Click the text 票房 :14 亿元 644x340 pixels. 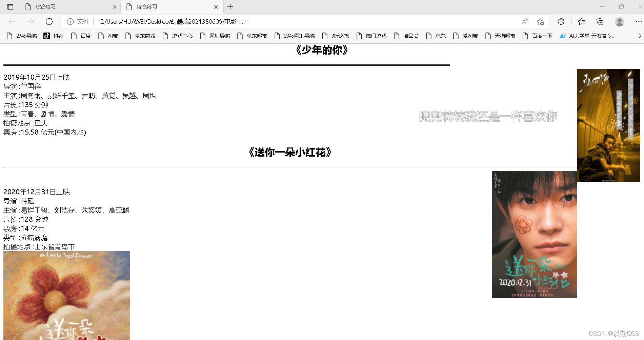tap(24, 228)
